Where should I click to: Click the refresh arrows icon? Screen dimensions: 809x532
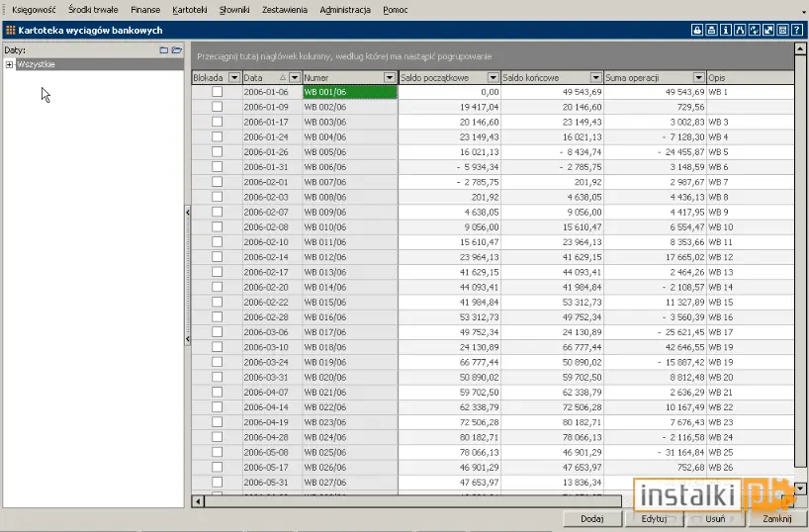(755, 31)
